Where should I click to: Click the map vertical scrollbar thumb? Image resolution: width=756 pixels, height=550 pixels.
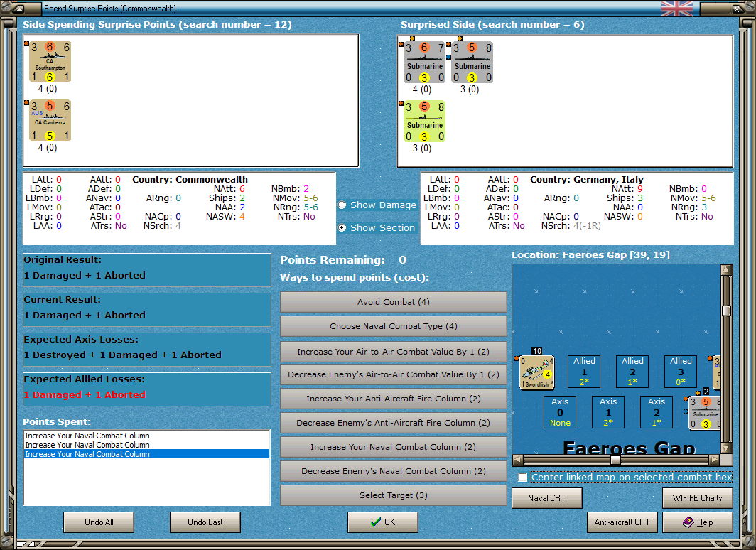(727, 311)
